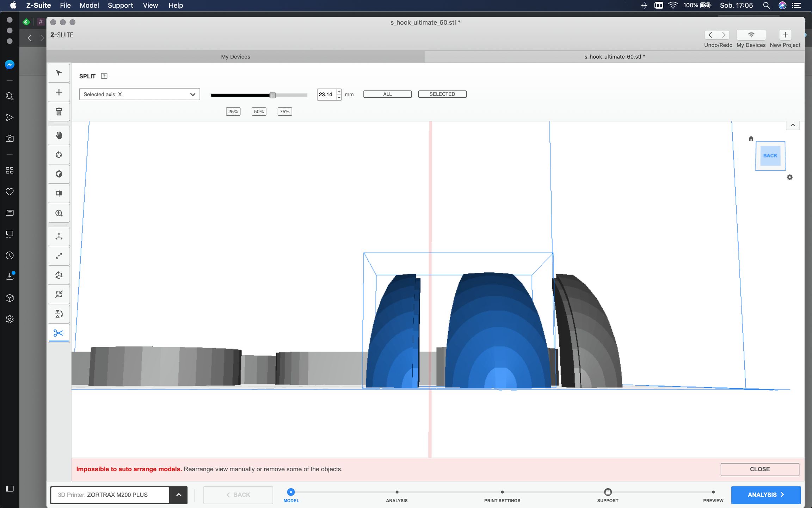Activate the magnifier zoom tool
Screen dimensions: 812x508
[59, 213]
